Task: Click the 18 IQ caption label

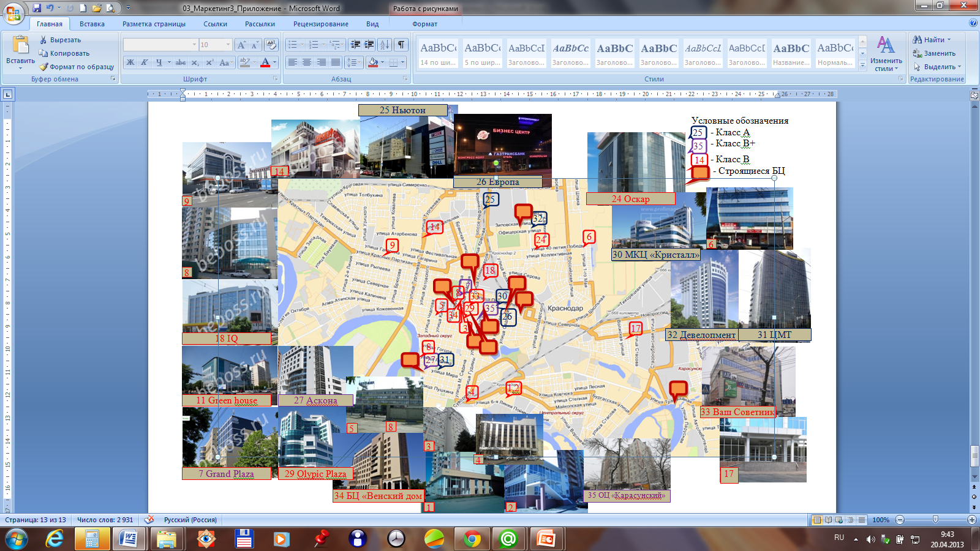Action: [x=226, y=339]
